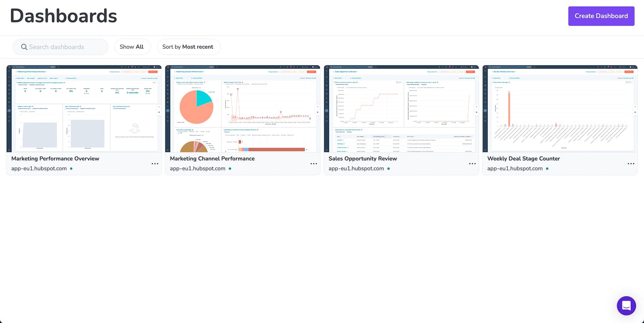
Task: Open more options for Sales Opportunity Review
Action: pos(472,164)
